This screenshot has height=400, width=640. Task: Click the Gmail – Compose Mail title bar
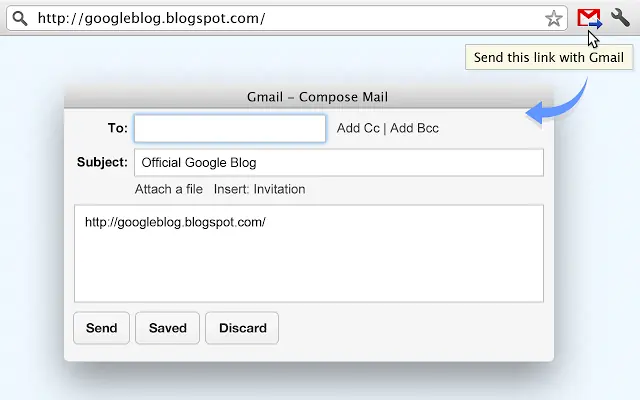317,97
